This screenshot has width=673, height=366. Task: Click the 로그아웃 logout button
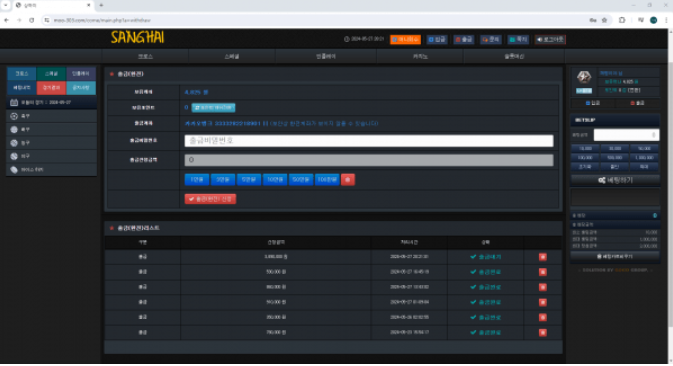(x=550, y=39)
